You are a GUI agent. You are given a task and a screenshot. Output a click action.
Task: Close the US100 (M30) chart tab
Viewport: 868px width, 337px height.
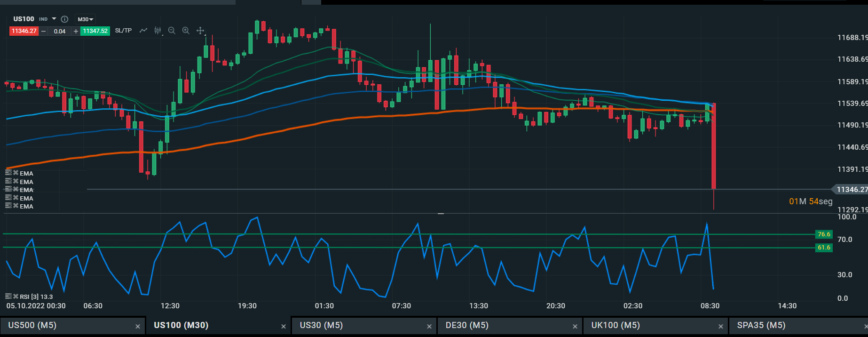coord(284,326)
